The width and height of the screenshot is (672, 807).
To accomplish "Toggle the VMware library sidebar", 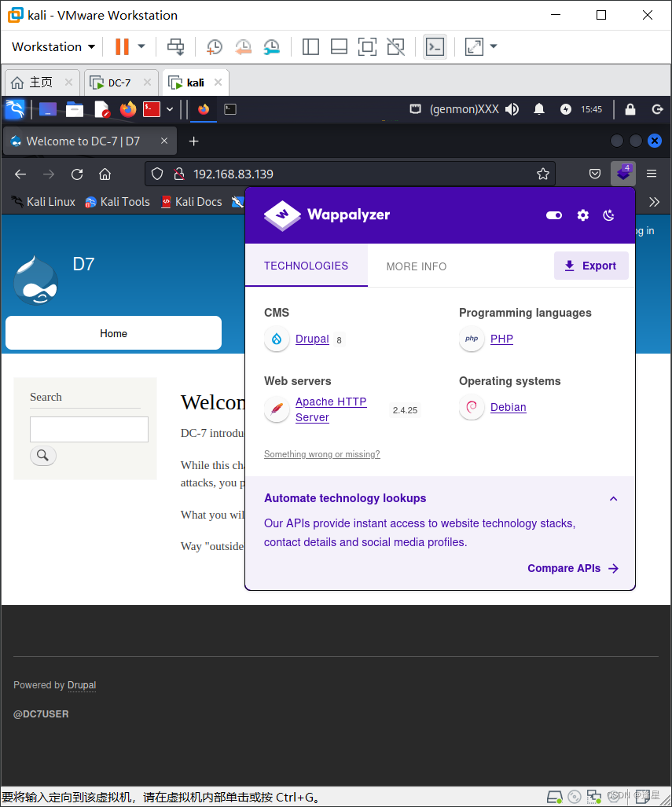I will pos(310,47).
